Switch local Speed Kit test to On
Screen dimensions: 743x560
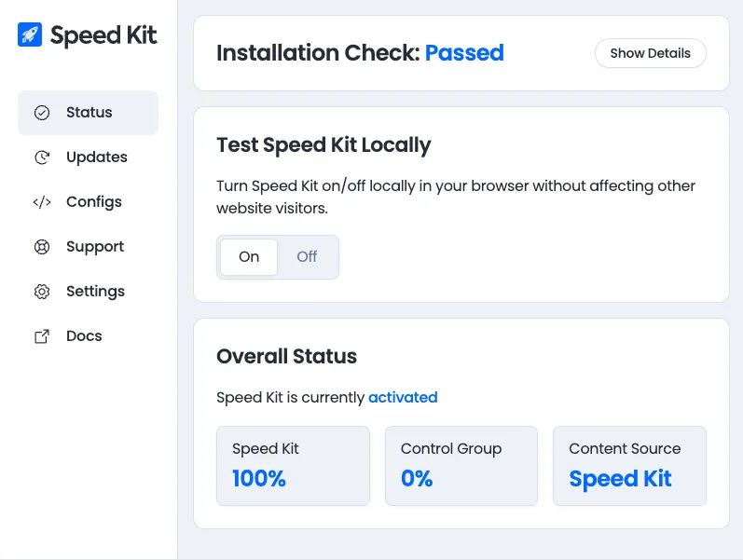[249, 257]
